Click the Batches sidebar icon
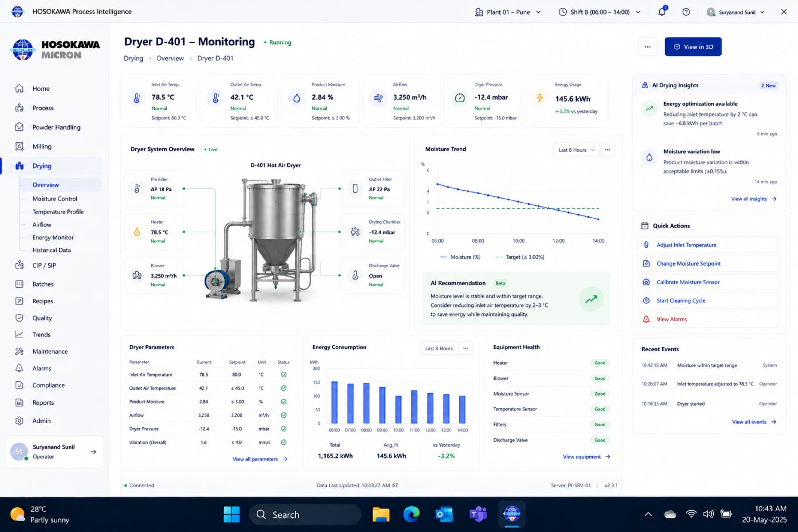 (x=20, y=284)
